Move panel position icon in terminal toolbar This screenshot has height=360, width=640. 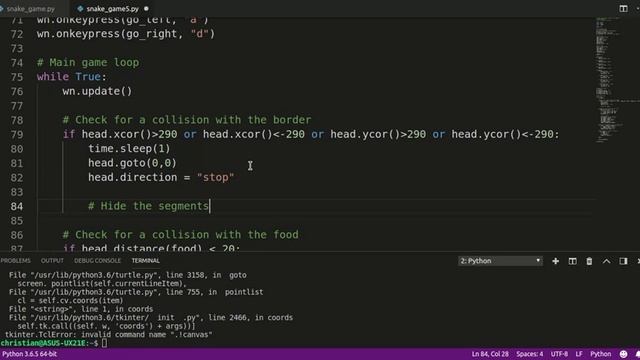[623, 261]
